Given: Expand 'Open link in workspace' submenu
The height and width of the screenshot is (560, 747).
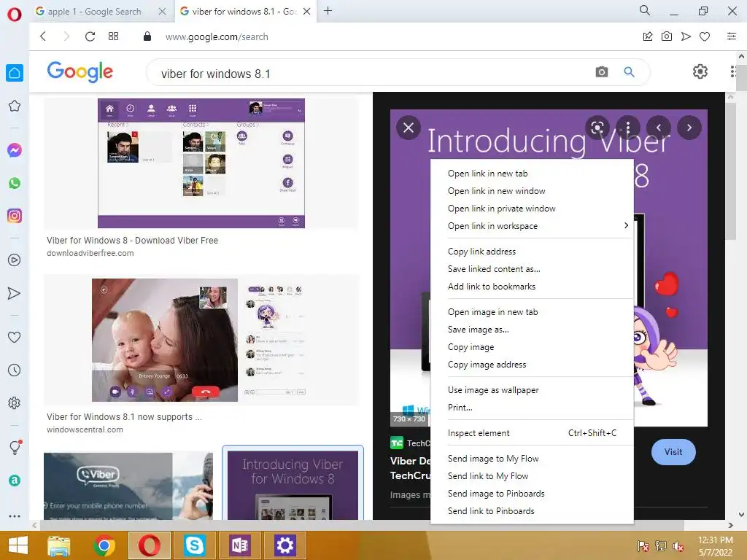Looking at the screenshot, I should (x=532, y=226).
